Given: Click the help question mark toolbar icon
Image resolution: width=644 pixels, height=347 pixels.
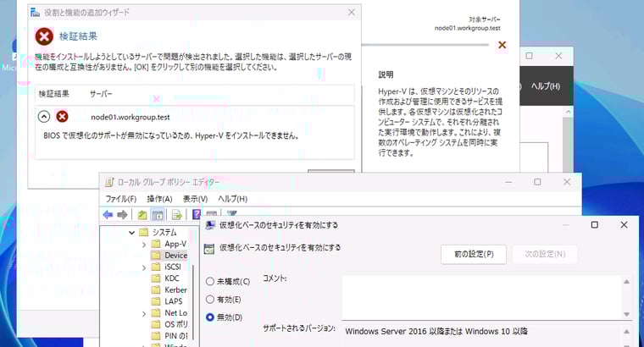Looking at the screenshot, I should [197, 214].
